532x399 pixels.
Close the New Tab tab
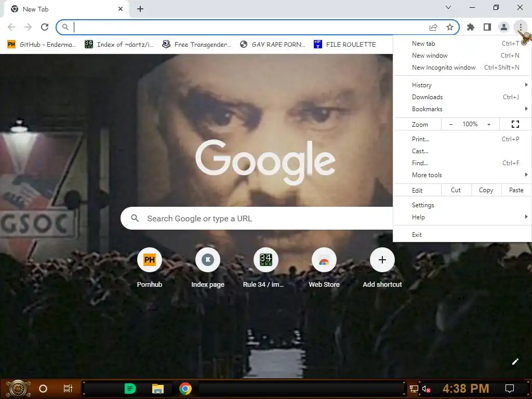121,9
